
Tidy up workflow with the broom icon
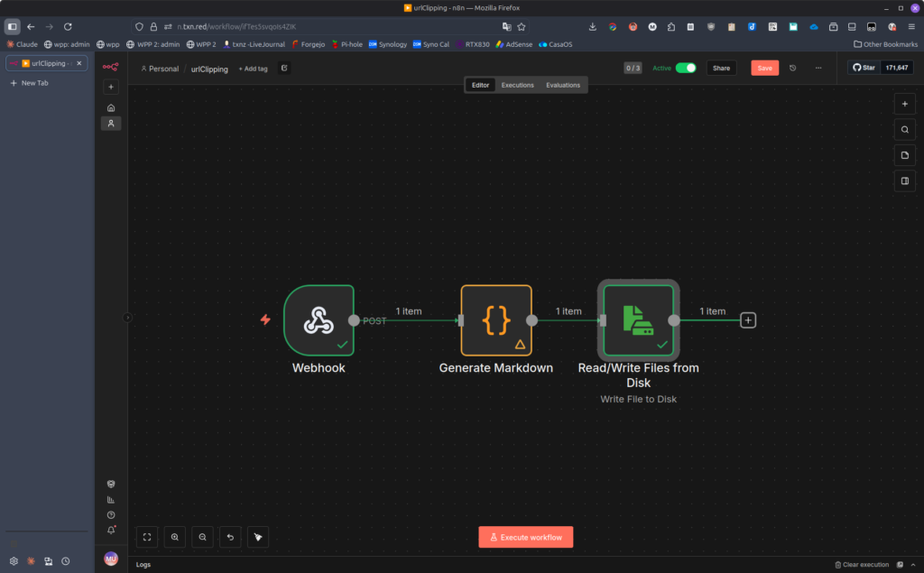point(258,537)
